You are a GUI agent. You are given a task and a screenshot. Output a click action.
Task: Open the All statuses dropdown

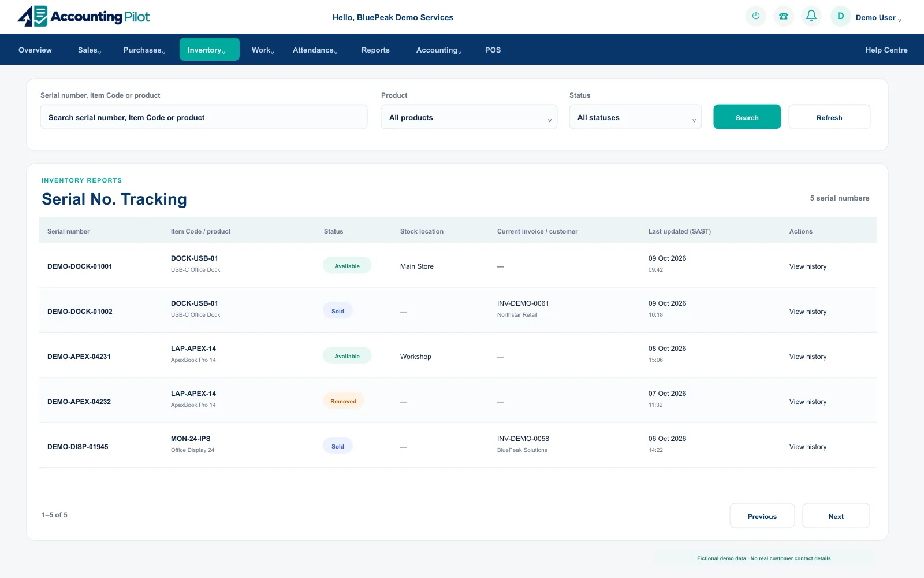coord(635,117)
